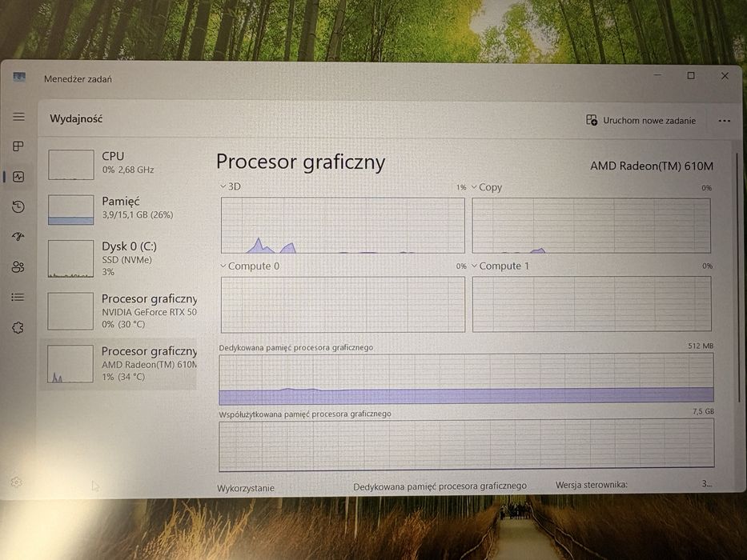Open the Copy graph engine dropdown
This screenshot has width=747, height=560.
pos(487,187)
